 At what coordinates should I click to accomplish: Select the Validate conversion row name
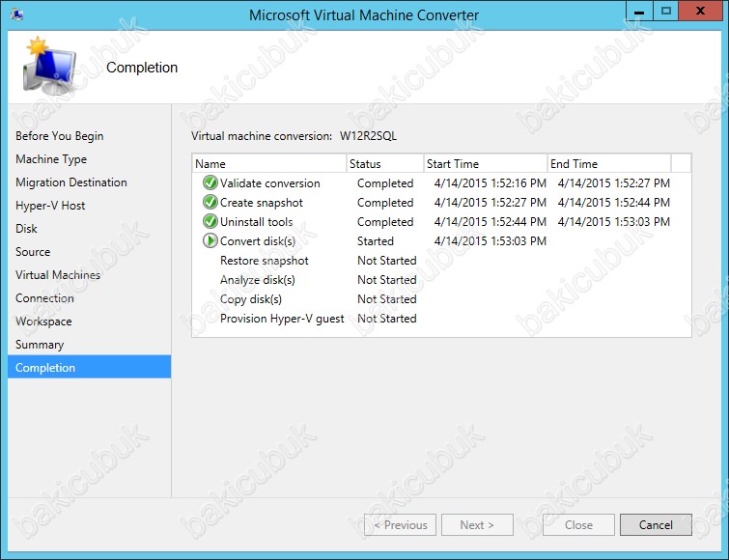point(270,183)
